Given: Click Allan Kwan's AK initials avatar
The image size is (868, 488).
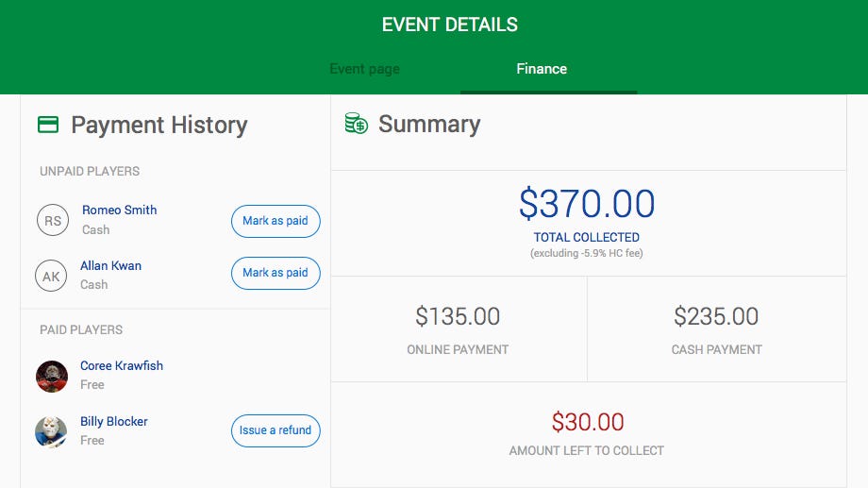Looking at the screenshot, I should pyautogui.click(x=52, y=276).
